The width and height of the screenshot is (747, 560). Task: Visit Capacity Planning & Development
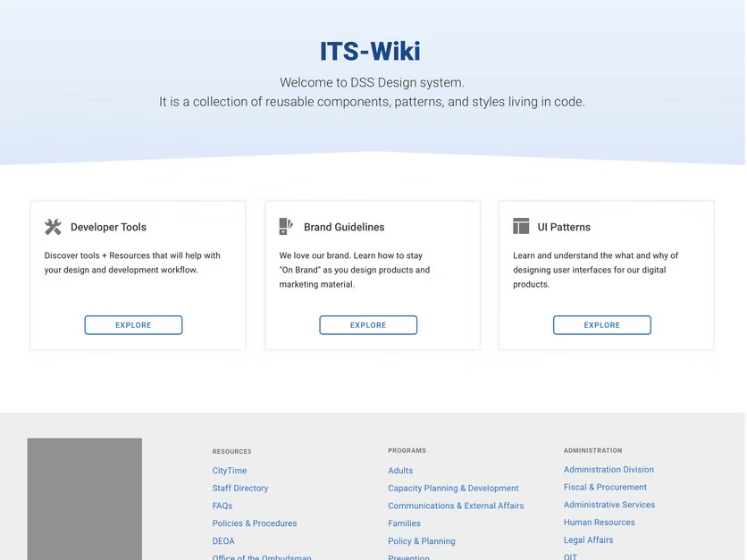click(x=453, y=489)
